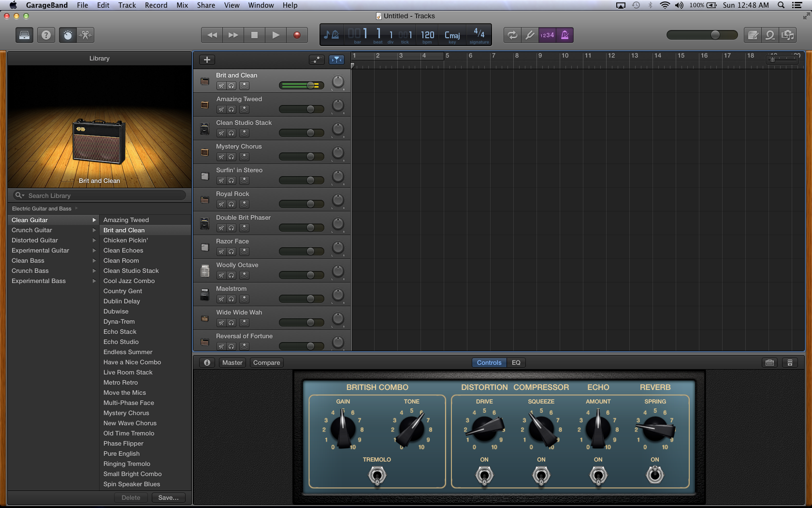The image size is (812, 508).
Task: Toggle the Metronome button
Action: coord(565,35)
